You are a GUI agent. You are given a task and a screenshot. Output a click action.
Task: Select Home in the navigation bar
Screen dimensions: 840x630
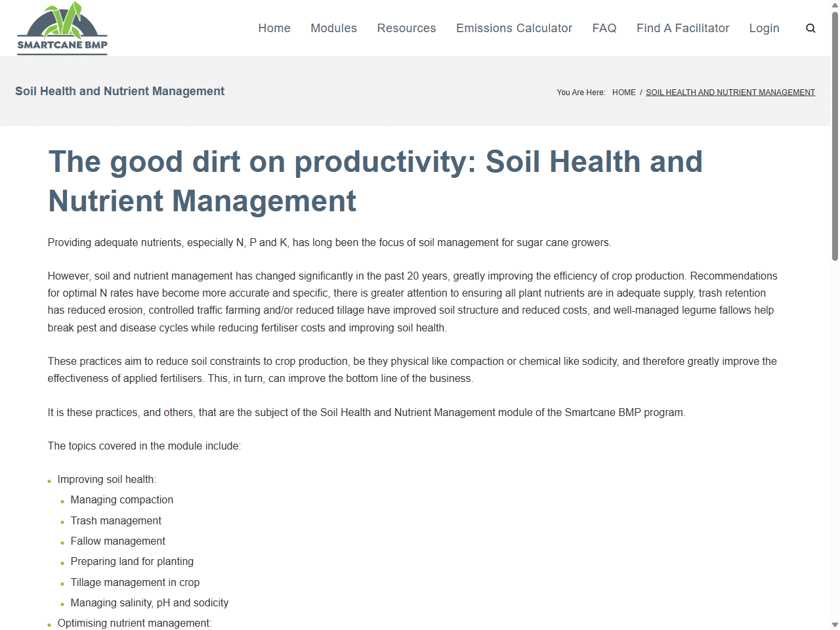point(274,28)
